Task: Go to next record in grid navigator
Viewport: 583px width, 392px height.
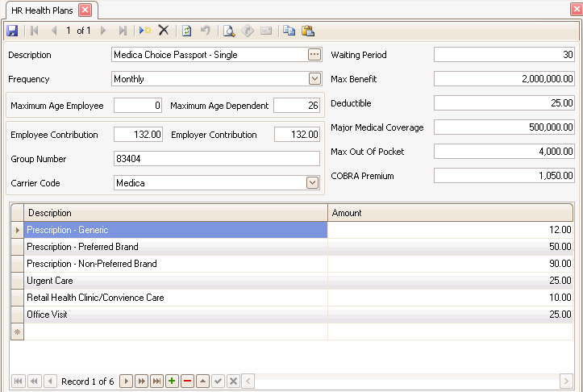Action: (x=126, y=381)
